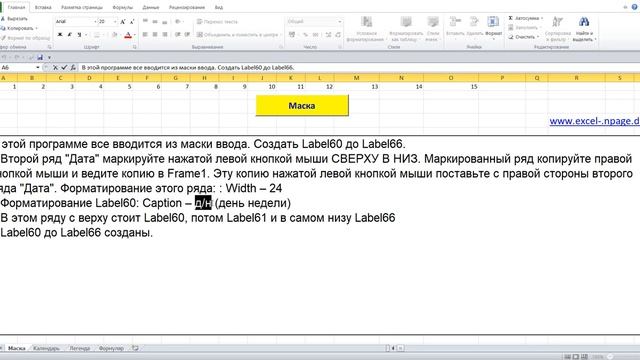Open Cell Styles (Стили ячеек)
The width and height of the screenshot is (640, 360).
[x=433, y=29]
